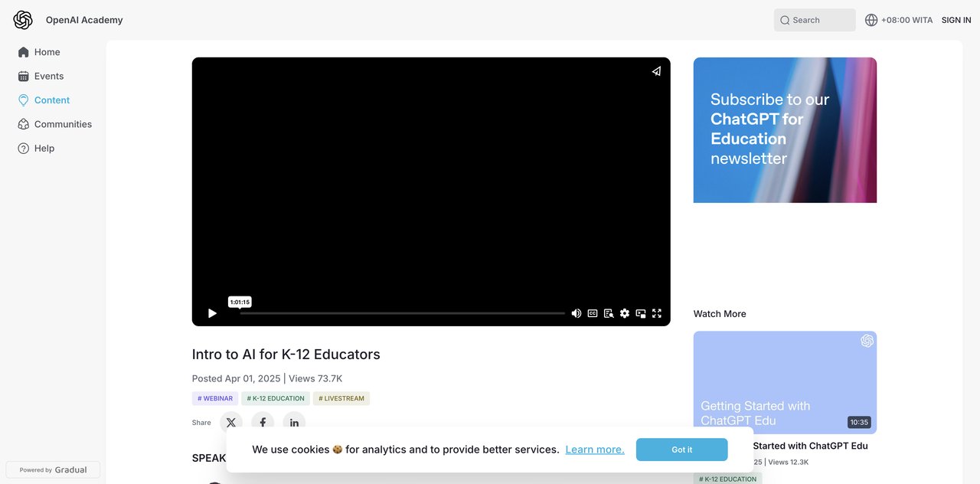
Task: Open the +08:00 WITA timezone selector
Action: coord(899,20)
